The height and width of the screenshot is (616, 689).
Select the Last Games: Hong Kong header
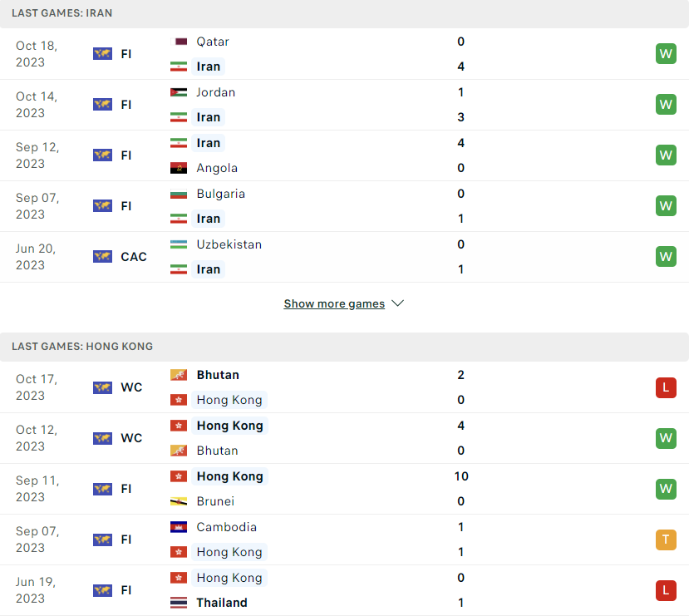[x=344, y=347]
